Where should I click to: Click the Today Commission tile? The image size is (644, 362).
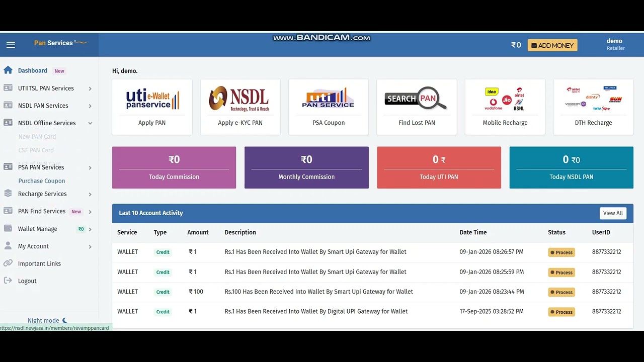tap(174, 167)
